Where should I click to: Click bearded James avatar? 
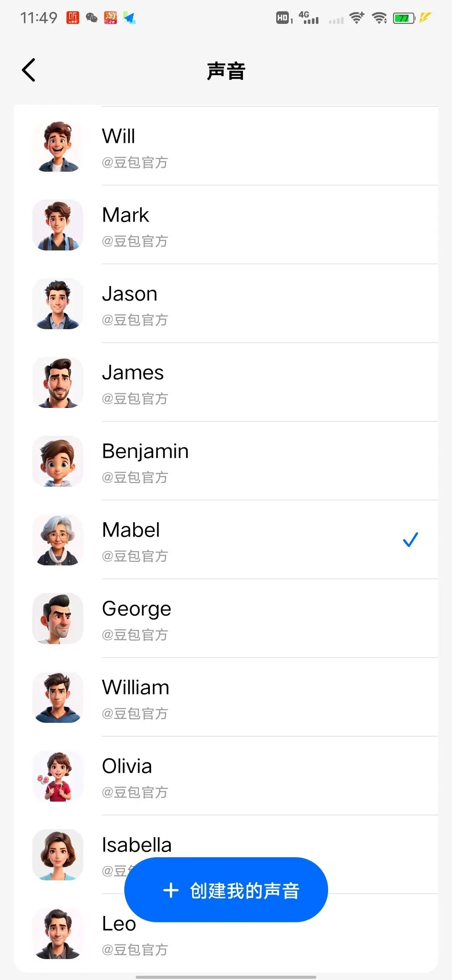58,383
